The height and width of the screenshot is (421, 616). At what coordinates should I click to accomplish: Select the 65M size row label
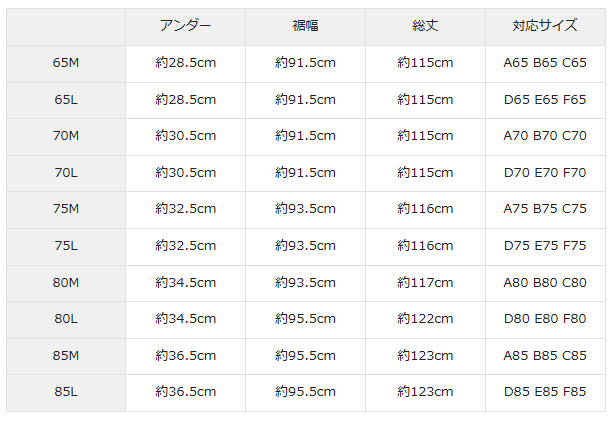click(x=66, y=63)
